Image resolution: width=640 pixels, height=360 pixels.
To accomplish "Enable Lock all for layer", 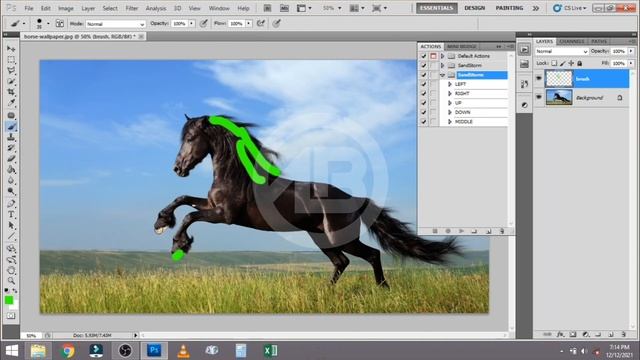I will tap(580, 63).
